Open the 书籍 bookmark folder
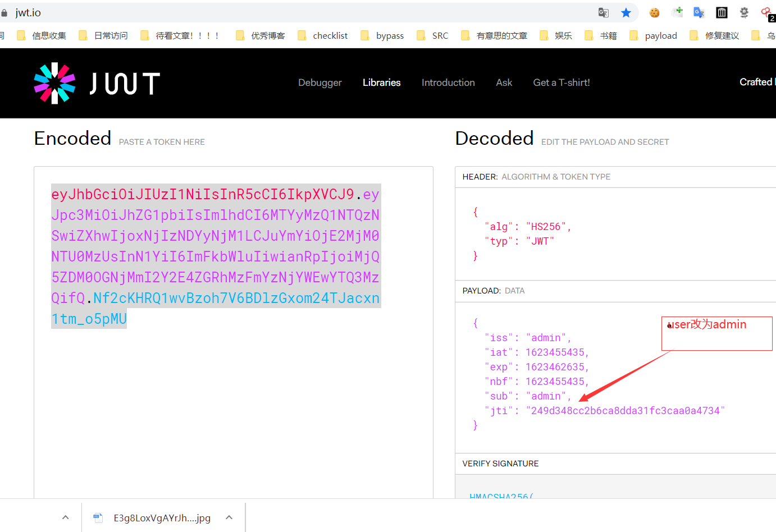 [x=601, y=35]
